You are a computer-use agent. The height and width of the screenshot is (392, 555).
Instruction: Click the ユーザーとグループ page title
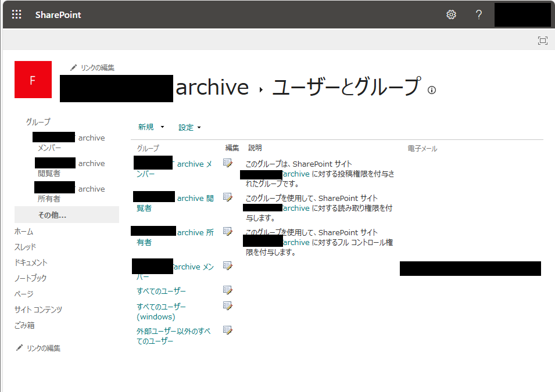click(347, 87)
